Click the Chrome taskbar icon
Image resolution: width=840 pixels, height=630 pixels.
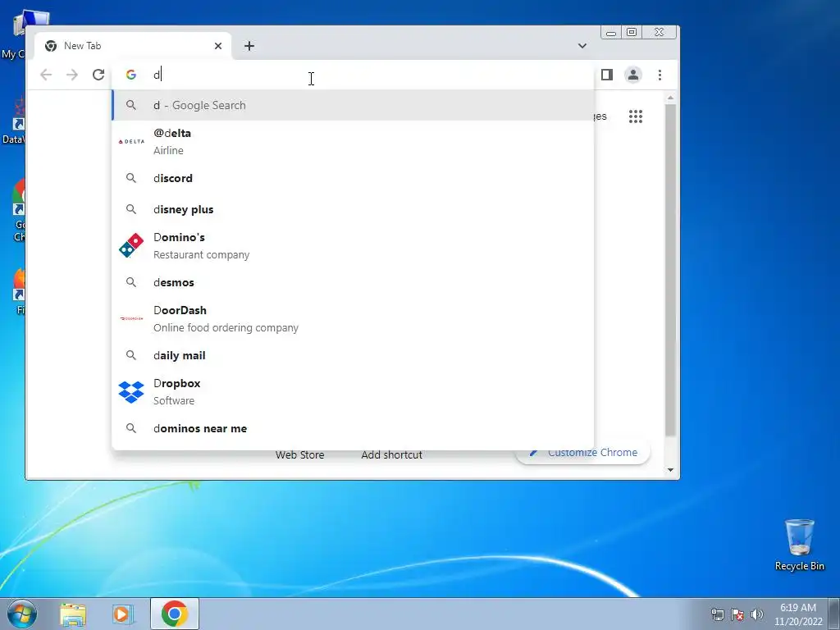click(x=175, y=614)
